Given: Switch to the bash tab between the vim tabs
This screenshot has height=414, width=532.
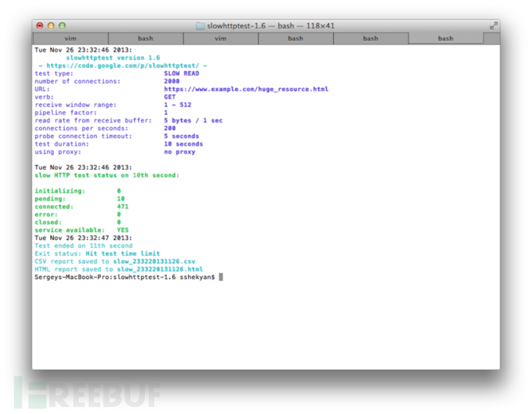Looking at the screenshot, I should [x=146, y=39].
